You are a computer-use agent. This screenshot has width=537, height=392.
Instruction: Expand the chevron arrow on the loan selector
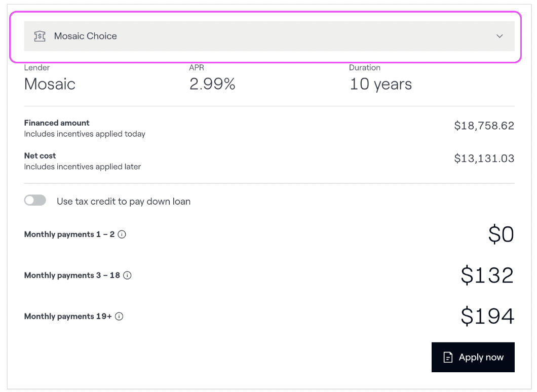(x=500, y=36)
